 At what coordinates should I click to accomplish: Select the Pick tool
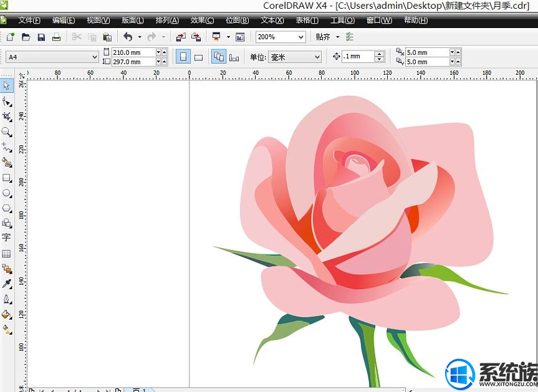[6, 85]
